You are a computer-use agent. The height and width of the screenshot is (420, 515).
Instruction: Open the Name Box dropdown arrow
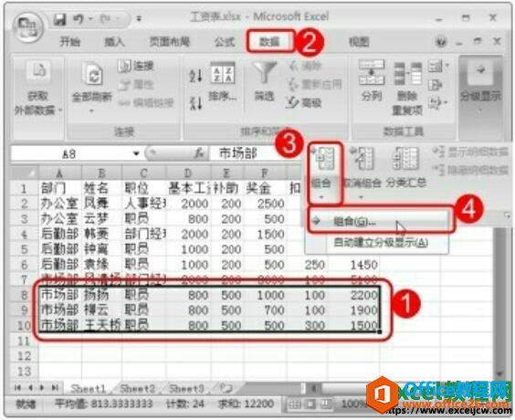(136, 153)
